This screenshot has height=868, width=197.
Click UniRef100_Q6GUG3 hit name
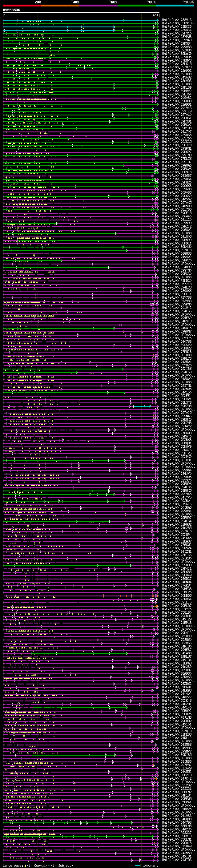tap(177, 254)
